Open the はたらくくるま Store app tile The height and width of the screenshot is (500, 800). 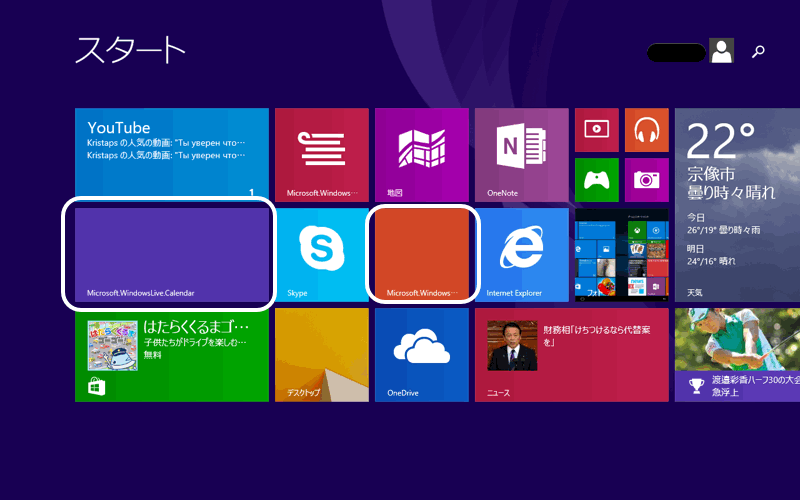pyautogui.click(x=171, y=354)
